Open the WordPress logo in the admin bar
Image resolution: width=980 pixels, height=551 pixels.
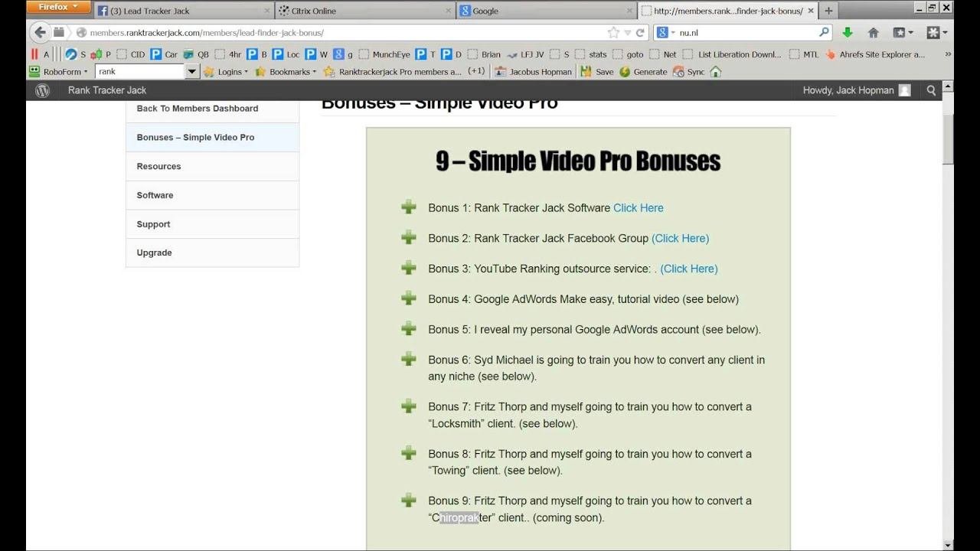point(43,90)
